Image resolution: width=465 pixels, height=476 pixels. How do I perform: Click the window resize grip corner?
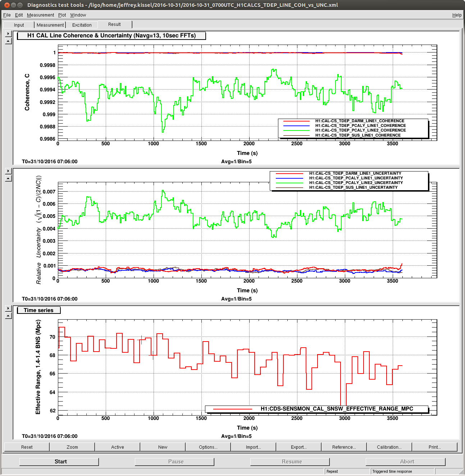pyautogui.click(x=461, y=472)
